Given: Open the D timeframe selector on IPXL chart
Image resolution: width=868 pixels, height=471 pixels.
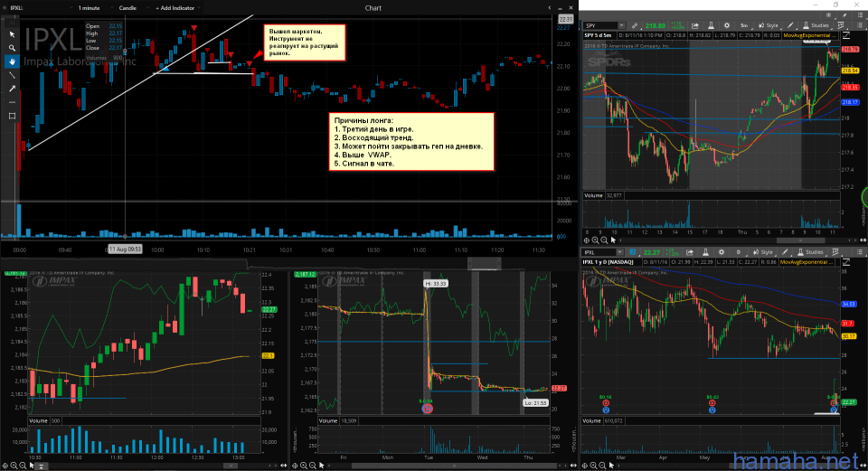Looking at the screenshot, I should (x=739, y=252).
